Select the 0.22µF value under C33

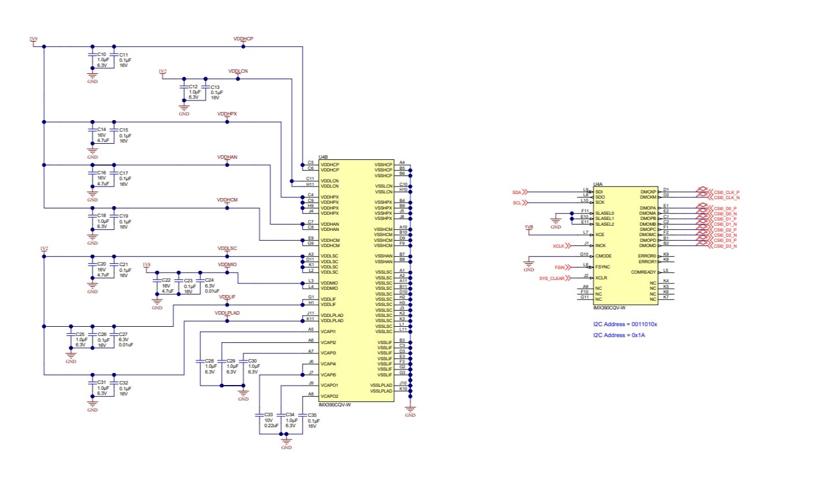(271, 425)
